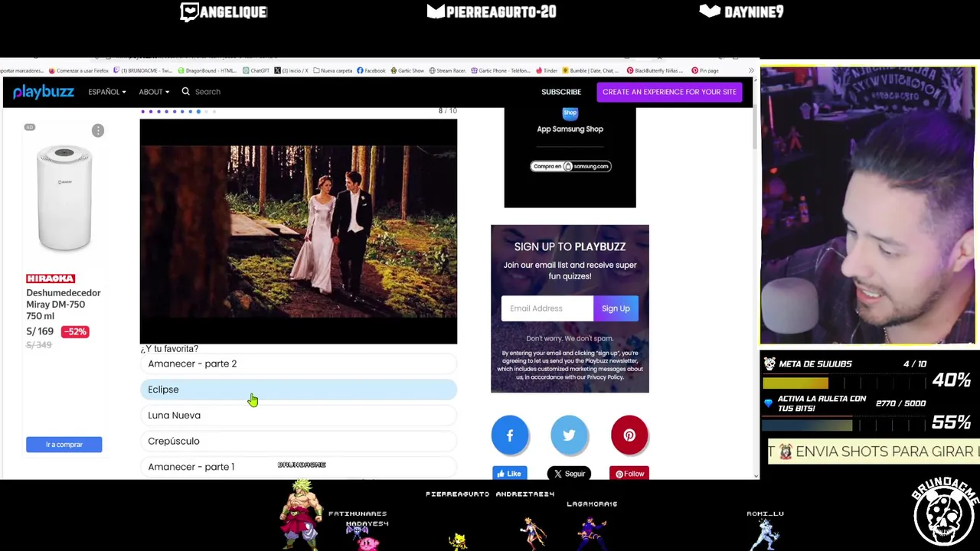980x551 pixels.
Task: Expand the ABOUT menu dropdown
Action: coord(154,92)
